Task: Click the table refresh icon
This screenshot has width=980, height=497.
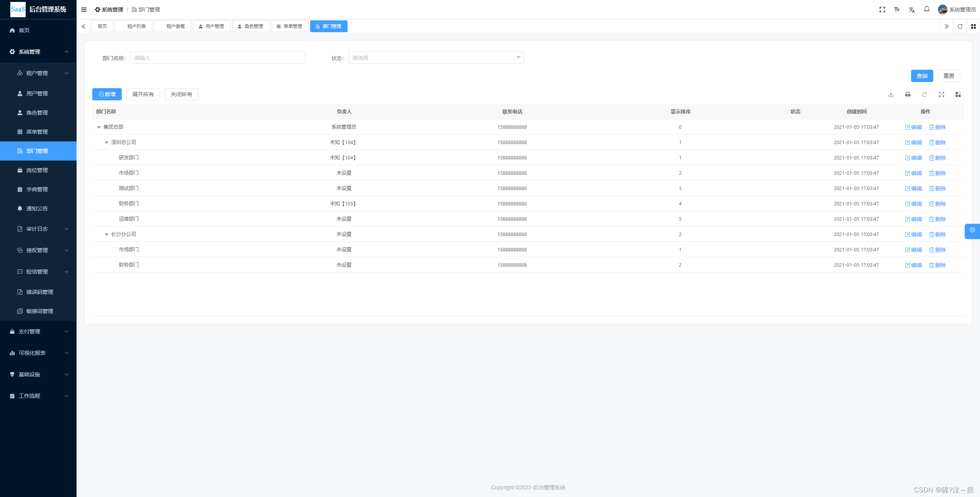Action: [924, 94]
